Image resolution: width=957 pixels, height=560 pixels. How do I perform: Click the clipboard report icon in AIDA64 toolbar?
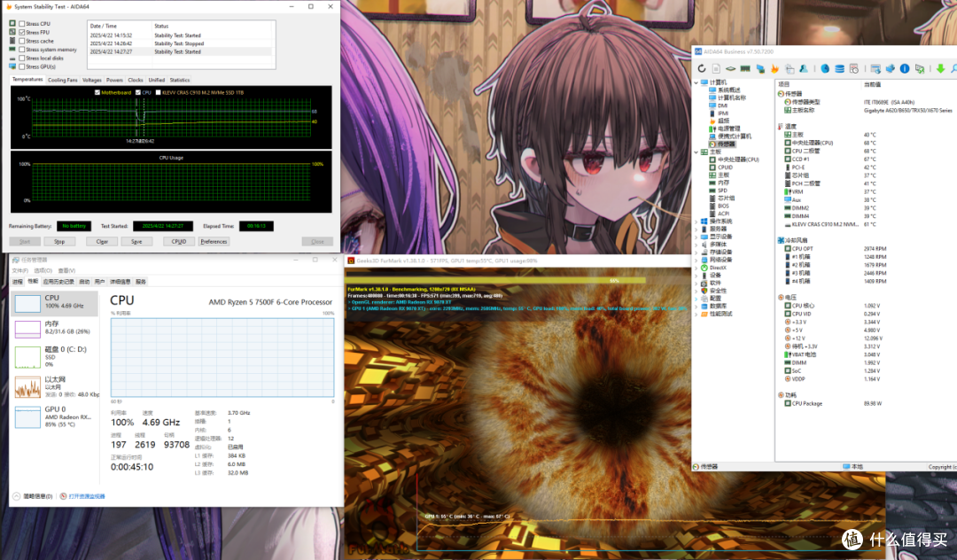point(790,69)
